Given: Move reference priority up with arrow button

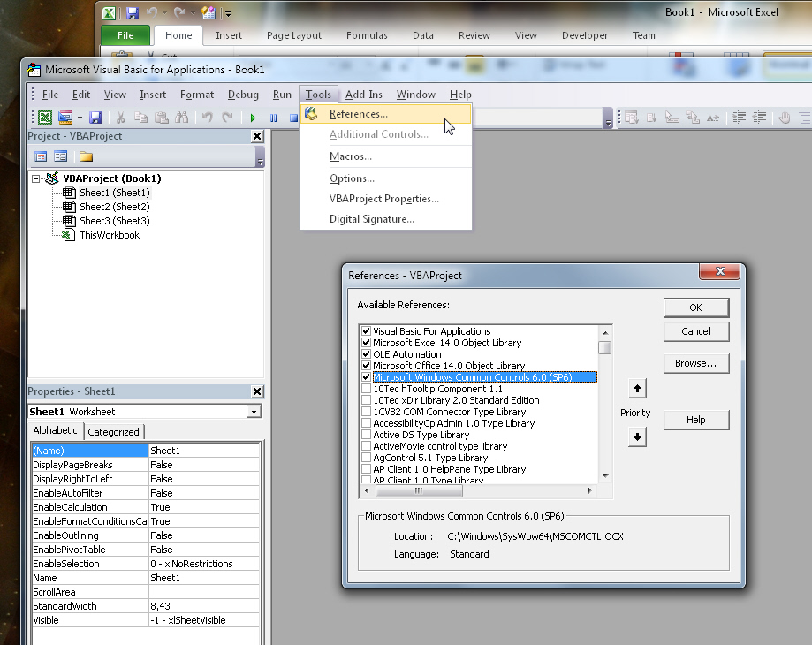Looking at the screenshot, I should pyautogui.click(x=636, y=389).
